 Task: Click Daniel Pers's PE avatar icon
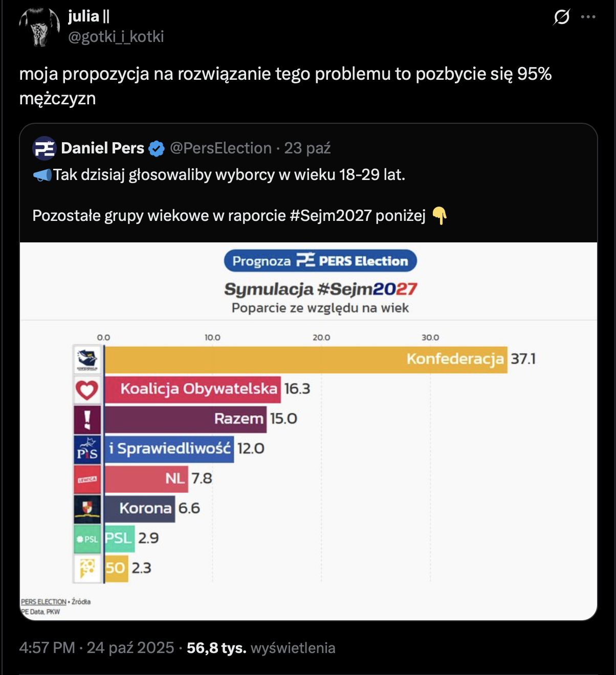[x=44, y=148]
